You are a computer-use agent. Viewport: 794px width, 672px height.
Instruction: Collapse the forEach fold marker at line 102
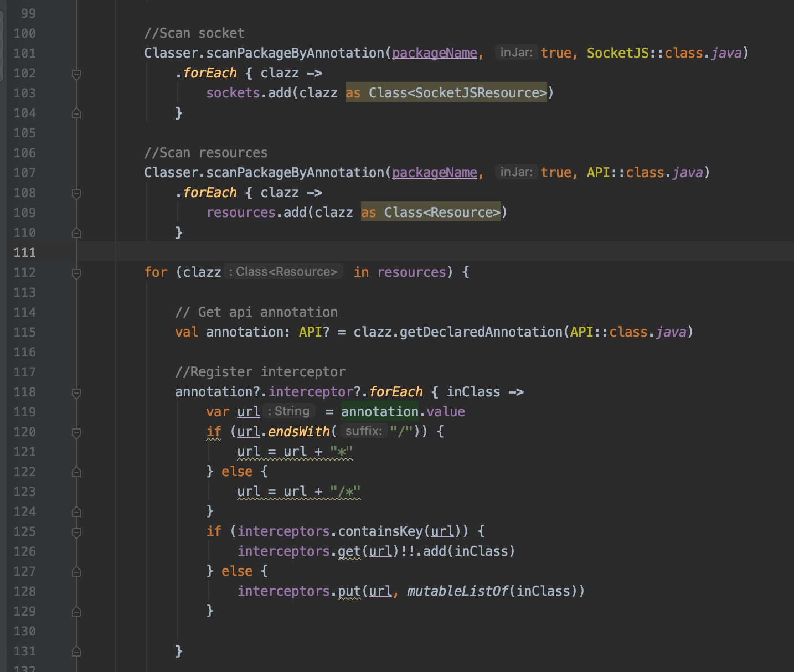pos(76,73)
